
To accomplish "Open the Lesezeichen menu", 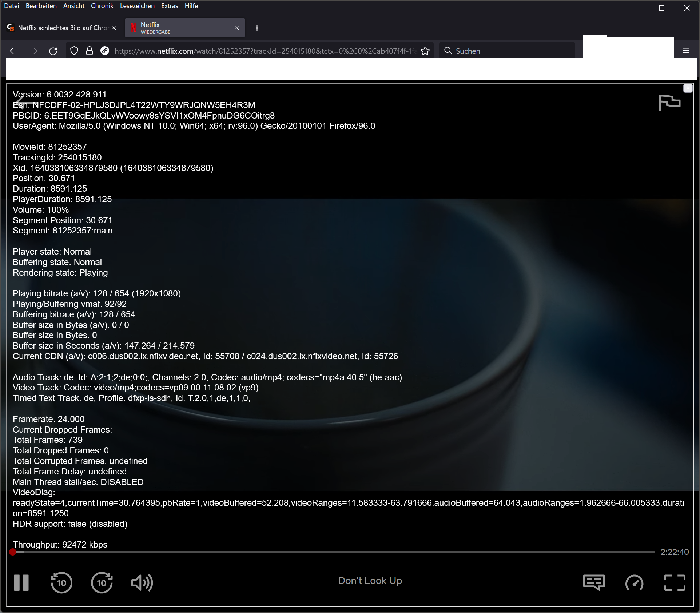I will point(137,6).
